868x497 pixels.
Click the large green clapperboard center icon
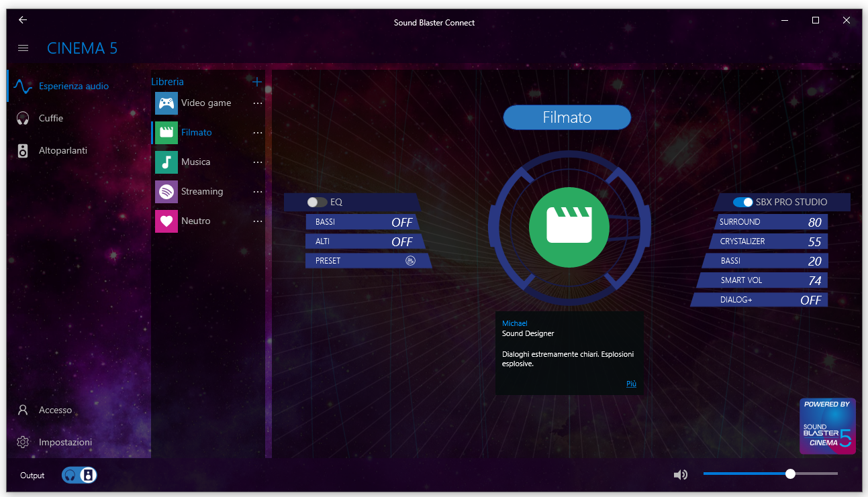(569, 227)
